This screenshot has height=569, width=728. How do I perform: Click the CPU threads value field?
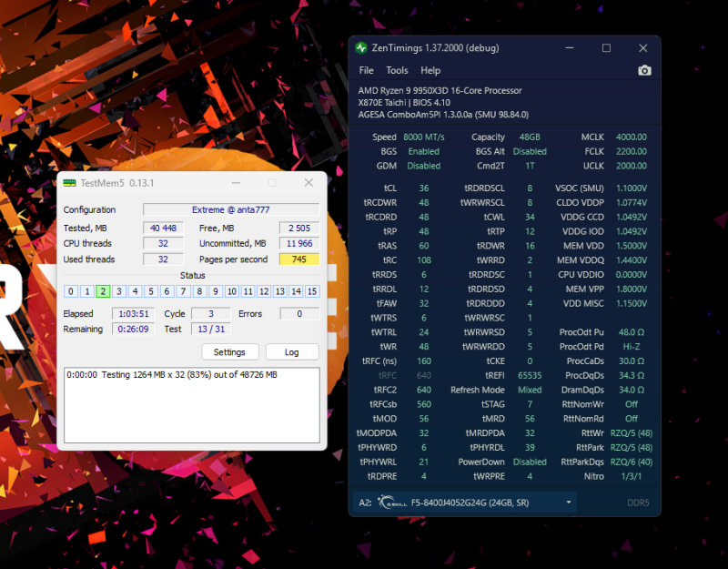(x=163, y=243)
